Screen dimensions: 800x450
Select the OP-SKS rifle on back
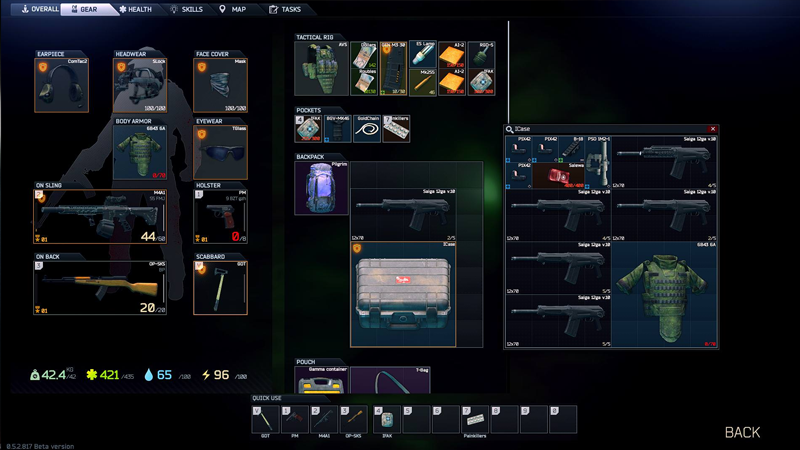100,288
